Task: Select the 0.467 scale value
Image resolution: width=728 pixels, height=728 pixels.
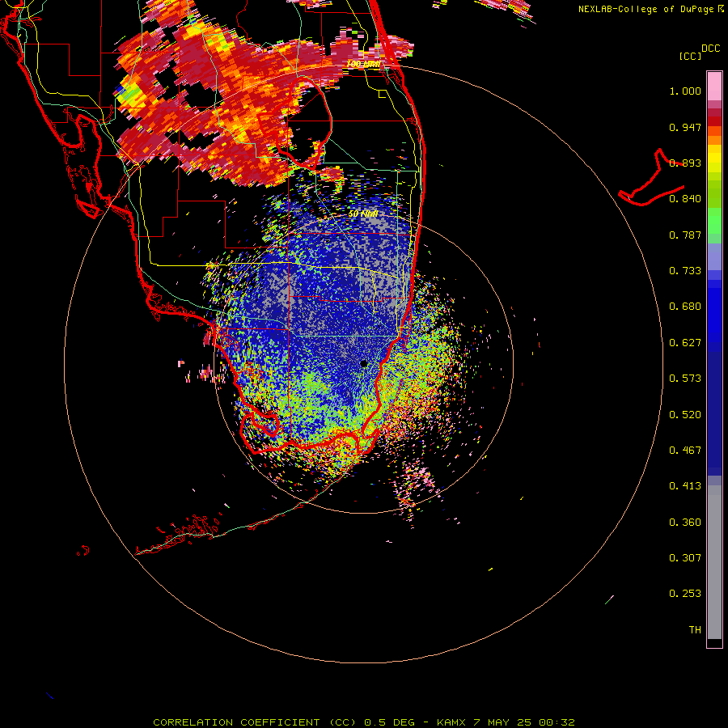Action: [685, 451]
